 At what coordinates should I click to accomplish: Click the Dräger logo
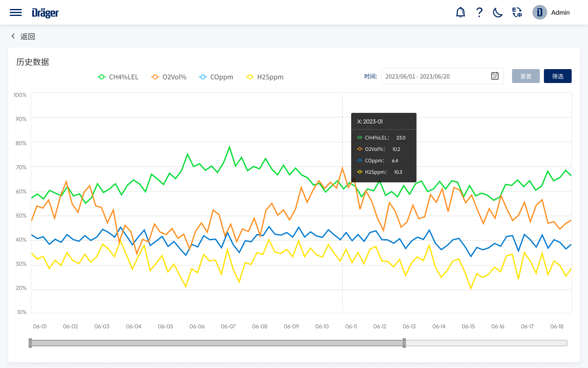click(x=45, y=13)
